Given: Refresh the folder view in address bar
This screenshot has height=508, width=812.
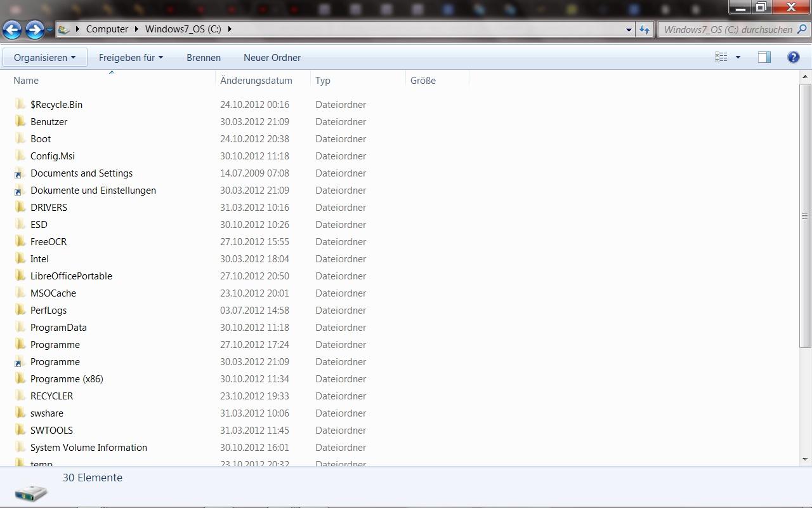Looking at the screenshot, I should 645,29.
